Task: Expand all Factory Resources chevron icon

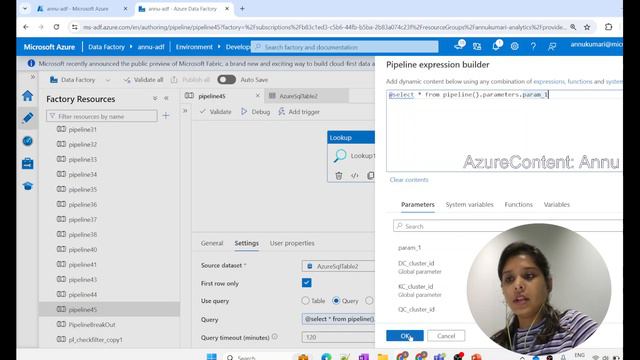Action: 155,98
